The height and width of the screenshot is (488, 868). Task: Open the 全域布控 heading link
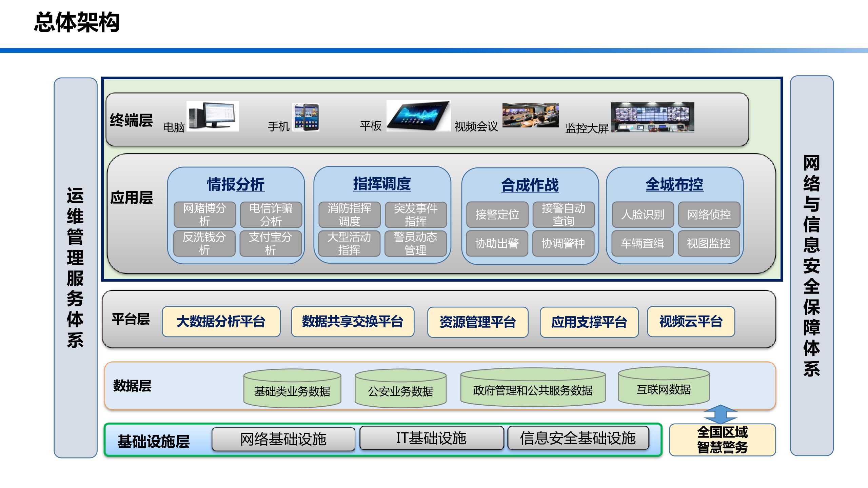[674, 185]
